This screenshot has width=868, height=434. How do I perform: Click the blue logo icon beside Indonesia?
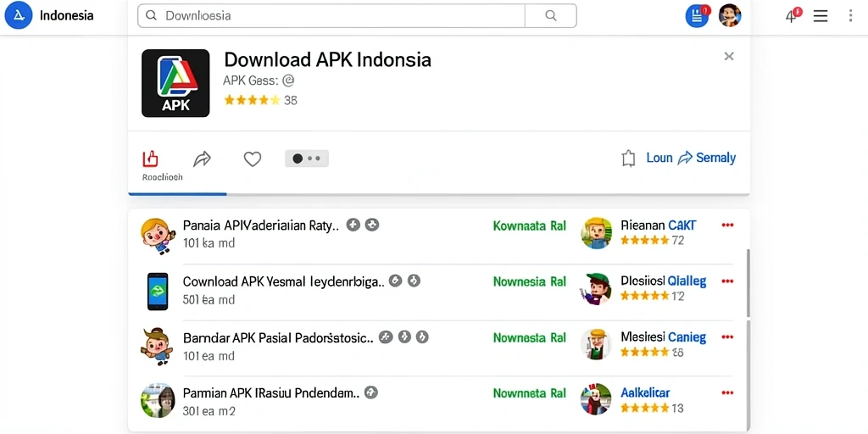pos(19,15)
